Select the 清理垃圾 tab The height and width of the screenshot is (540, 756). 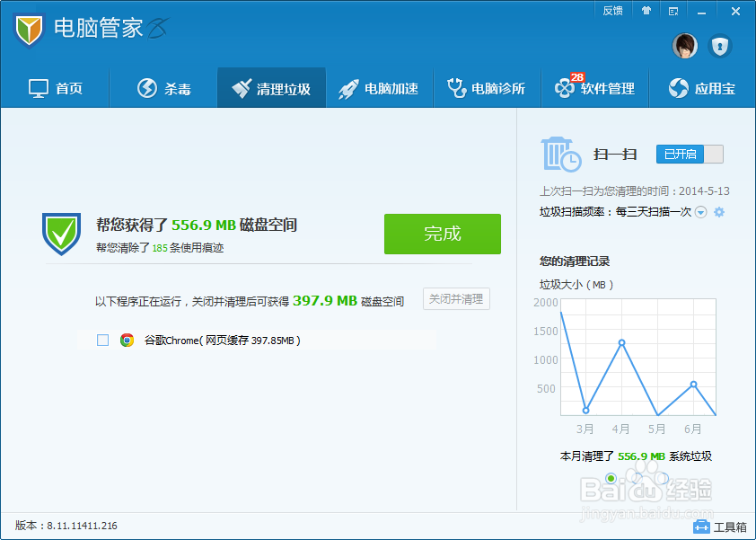click(x=271, y=88)
